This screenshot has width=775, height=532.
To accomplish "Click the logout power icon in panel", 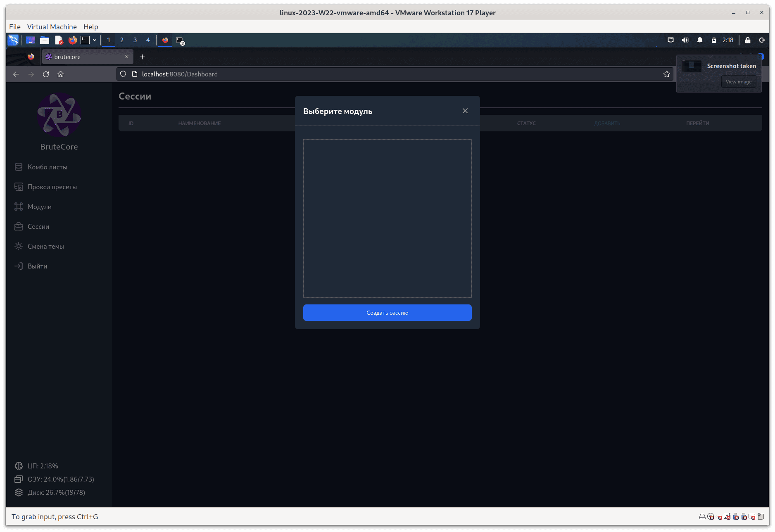I will point(762,40).
